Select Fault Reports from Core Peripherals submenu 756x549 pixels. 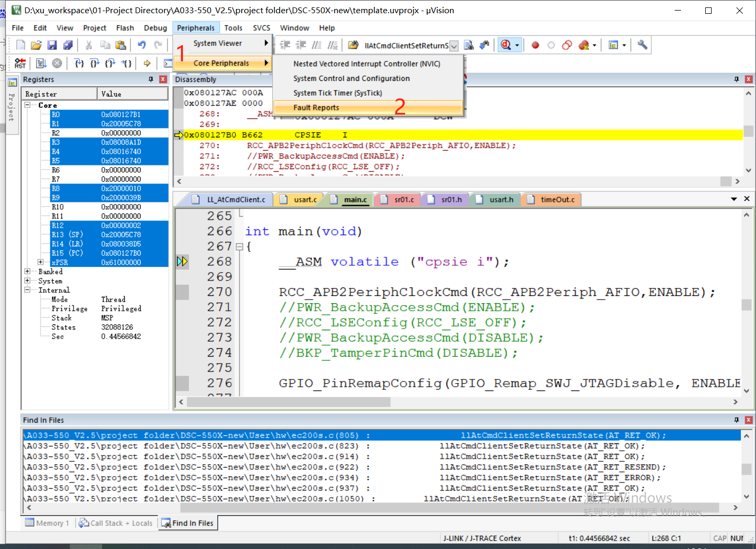316,107
